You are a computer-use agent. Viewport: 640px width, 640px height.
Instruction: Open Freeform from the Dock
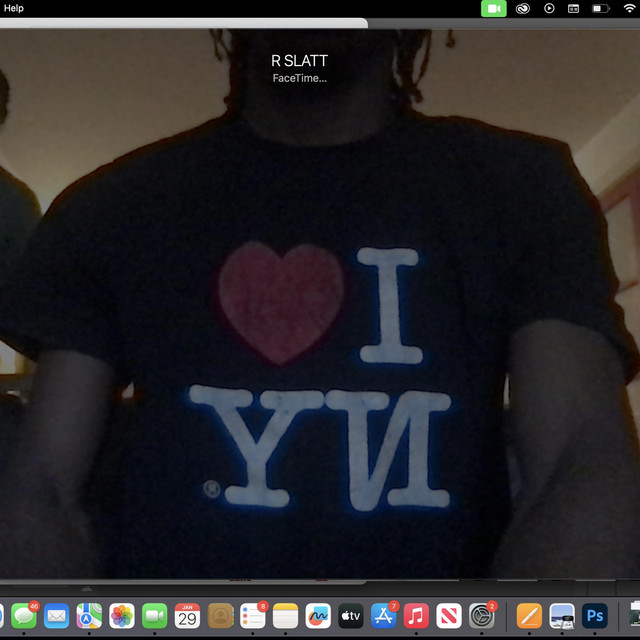click(318, 616)
